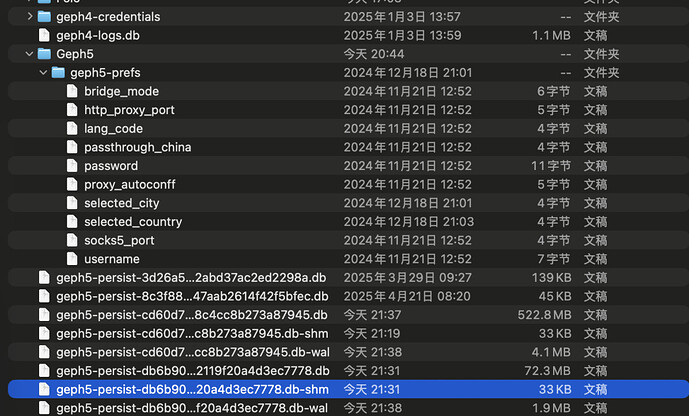The image size is (689, 416).
Task: Collapse the Geph5 folder
Action: pyautogui.click(x=29, y=54)
